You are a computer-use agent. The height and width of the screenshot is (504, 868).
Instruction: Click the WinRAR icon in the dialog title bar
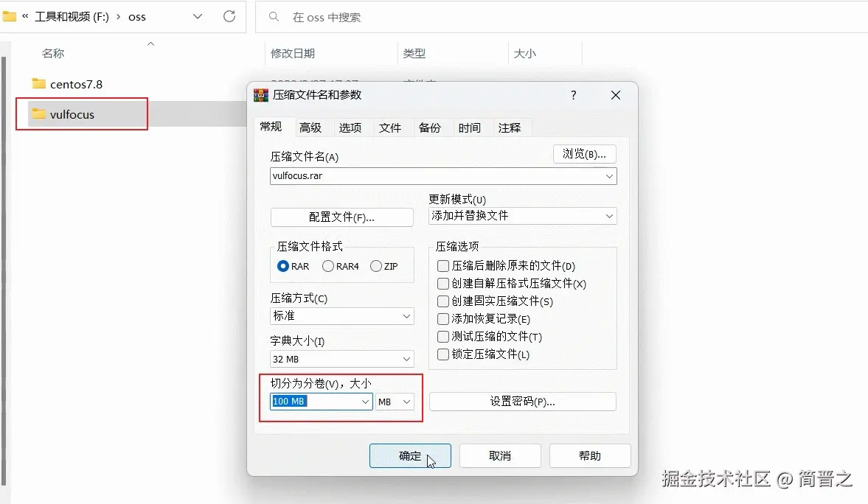point(260,94)
